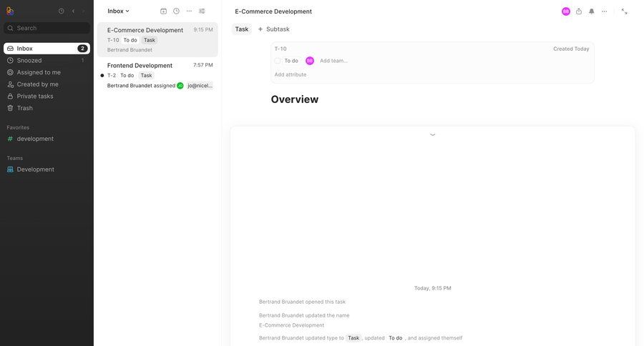Viewport: 644px width, 346px height.
Task: Toggle the unread dot on Frontend Development
Action: (102, 75)
